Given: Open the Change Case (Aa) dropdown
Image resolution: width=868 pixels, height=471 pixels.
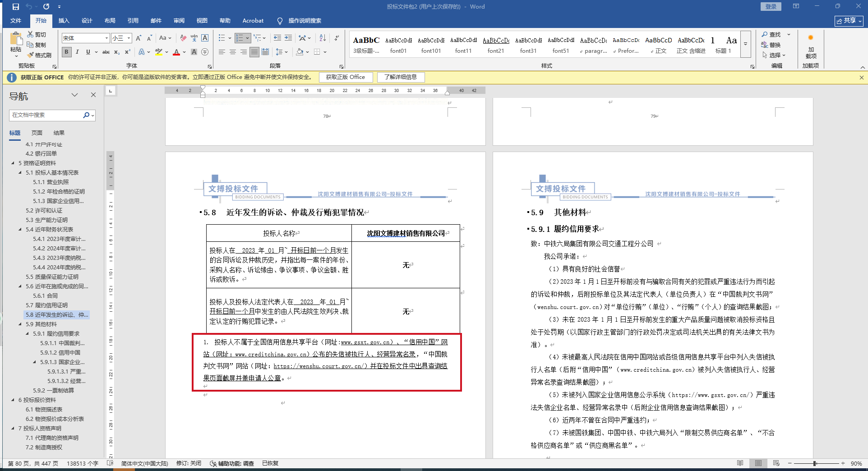Looking at the screenshot, I should click(165, 38).
